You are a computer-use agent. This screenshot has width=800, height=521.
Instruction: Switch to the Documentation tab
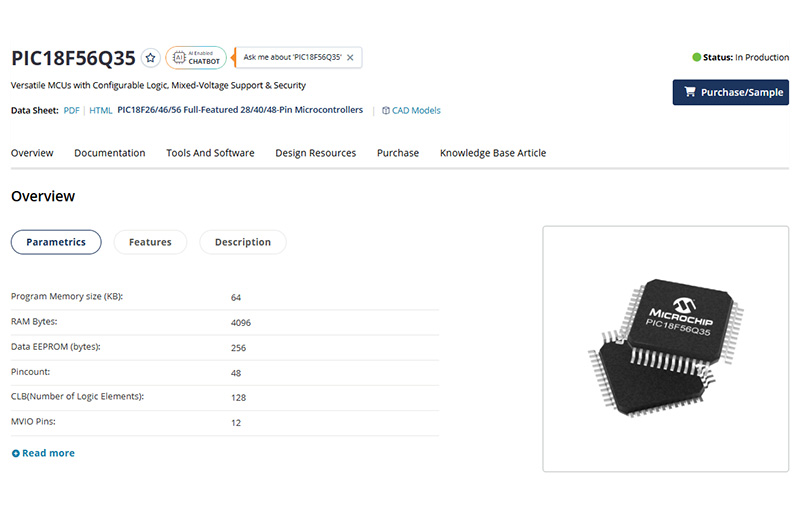tap(110, 153)
